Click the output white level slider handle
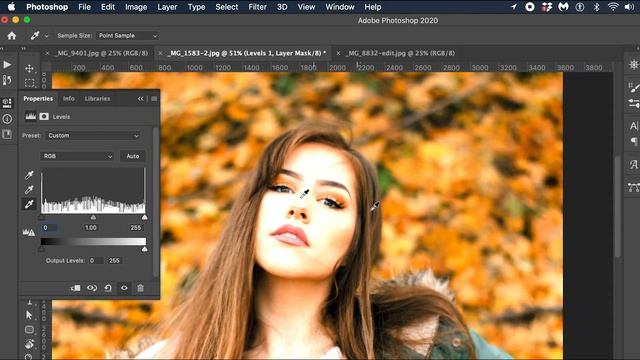The height and width of the screenshot is (360, 640). point(144,249)
